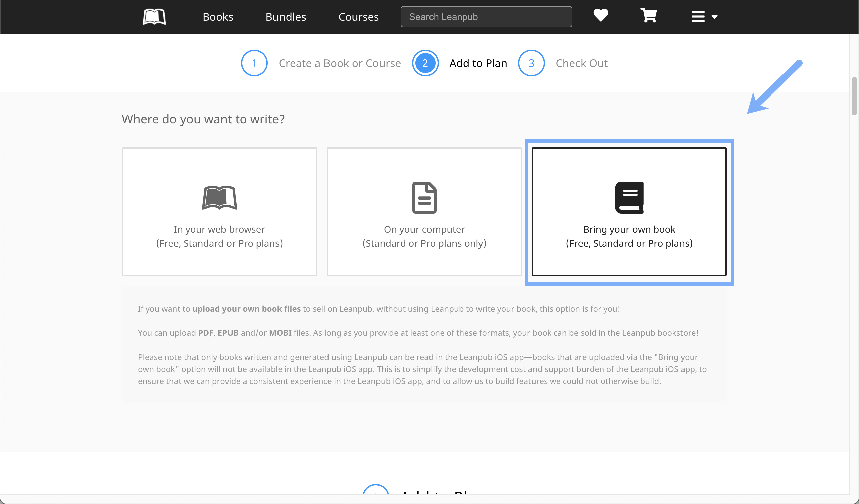Click the document file computer icon
Viewport: 859px width, 504px height.
424,197
